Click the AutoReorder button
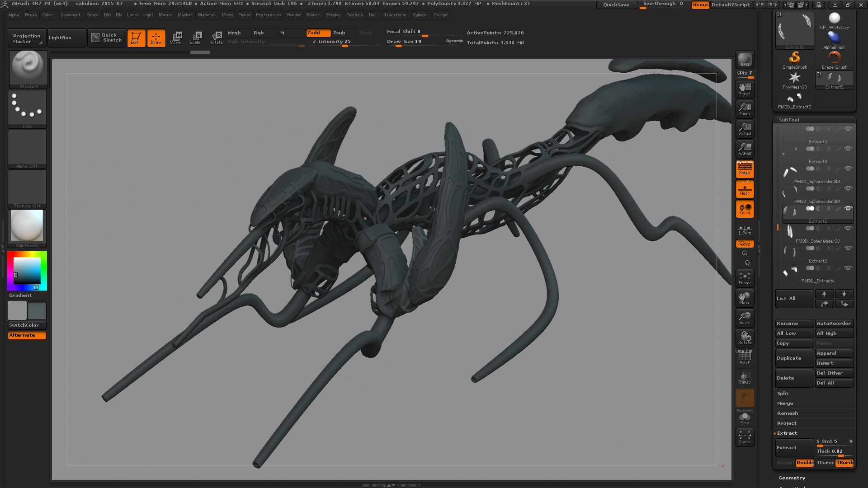 [x=834, y=323]
